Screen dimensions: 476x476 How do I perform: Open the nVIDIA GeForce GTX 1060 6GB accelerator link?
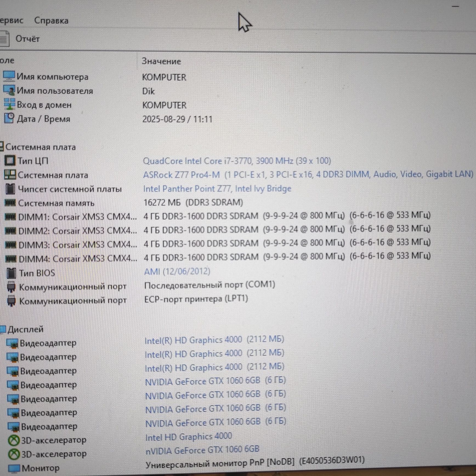point(202,450)
